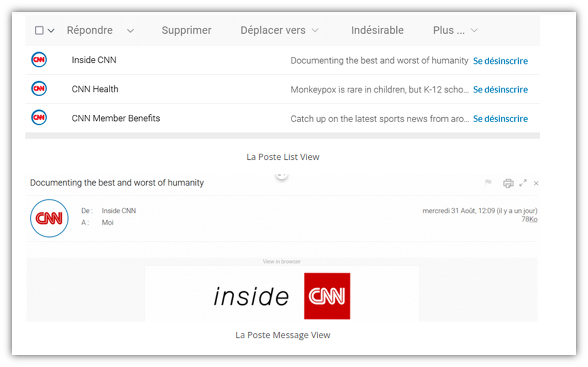Open the Inside CNN email
Screen dimensions: 588x367
[94, 60]
